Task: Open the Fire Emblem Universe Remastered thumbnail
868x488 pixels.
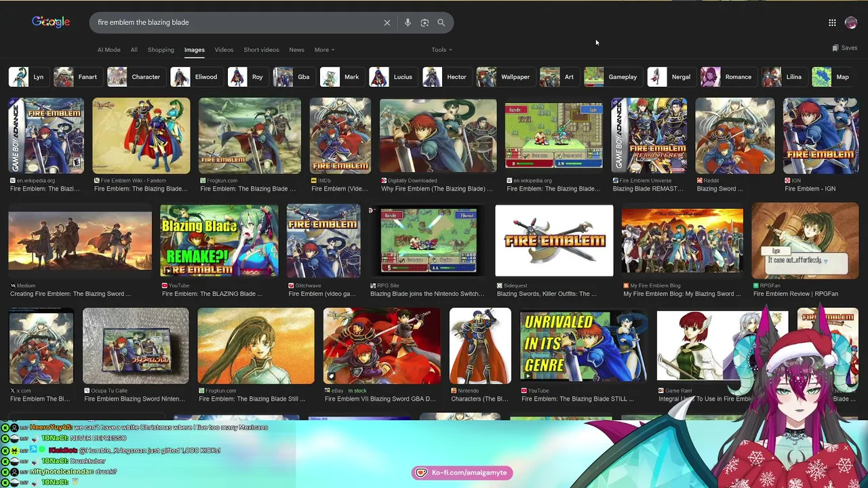Action: 649,136
